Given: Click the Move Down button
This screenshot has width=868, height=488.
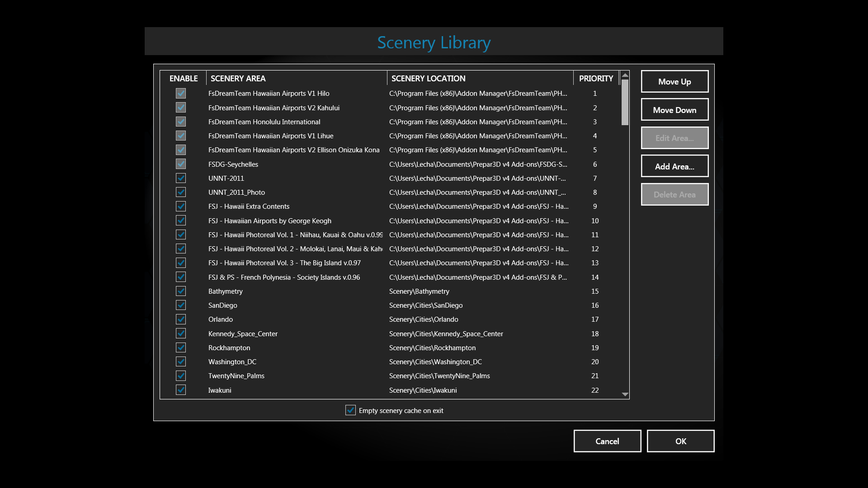Looking at the screenshot, I should [x=675, y=110].
